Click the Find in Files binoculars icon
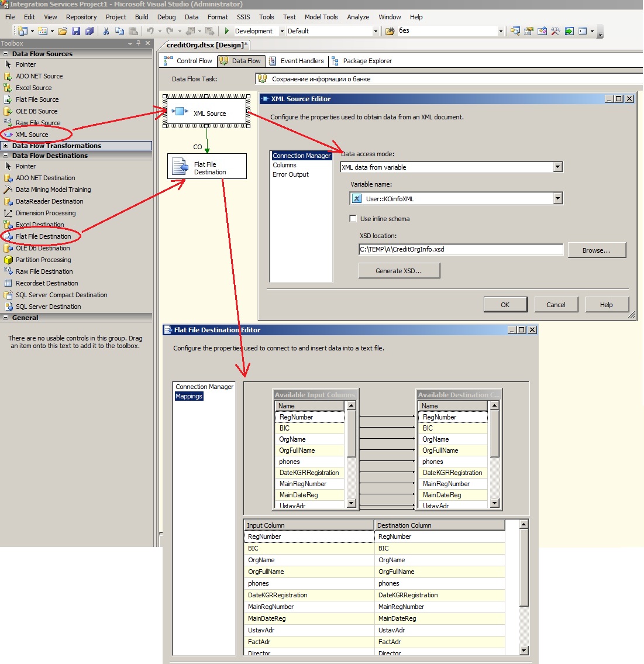Viewport: 644px width, 664px height. (x=390, y=31)
